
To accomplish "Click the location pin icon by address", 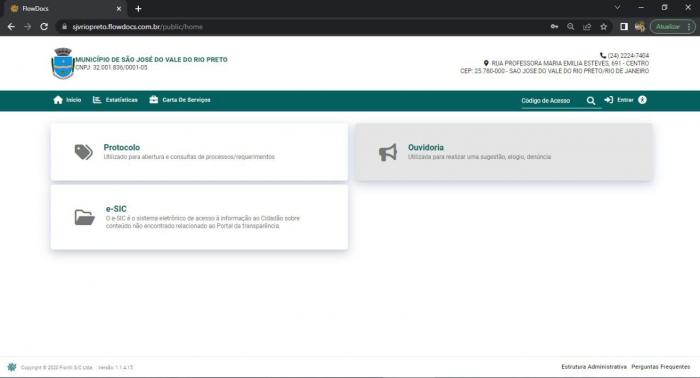I will click(x=486, y=63).
